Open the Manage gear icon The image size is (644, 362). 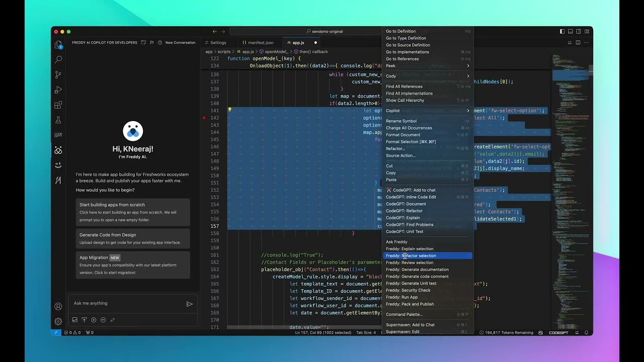click(x=58, y=321)
